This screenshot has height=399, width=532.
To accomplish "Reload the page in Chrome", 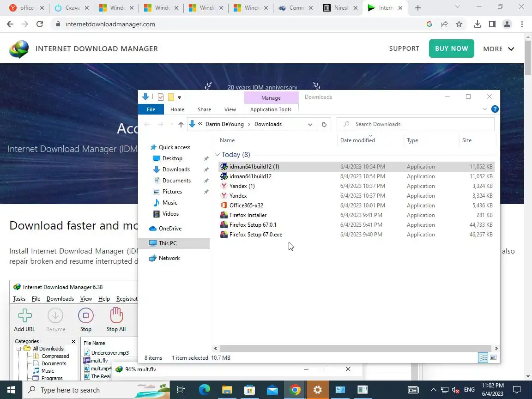I will [x=40, y=24].
